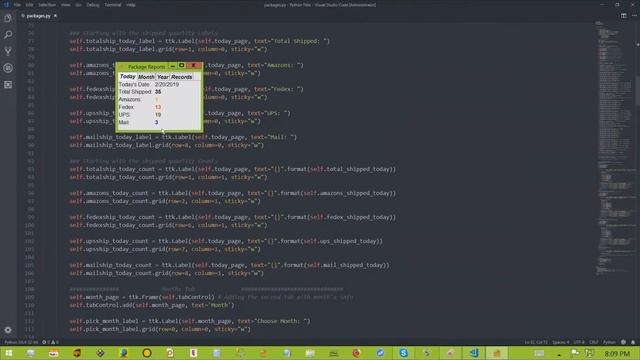Viewport: 640px width, 360px height.
Task: Click the Action Center flag tray icon
Action: (x=575, y=353)
